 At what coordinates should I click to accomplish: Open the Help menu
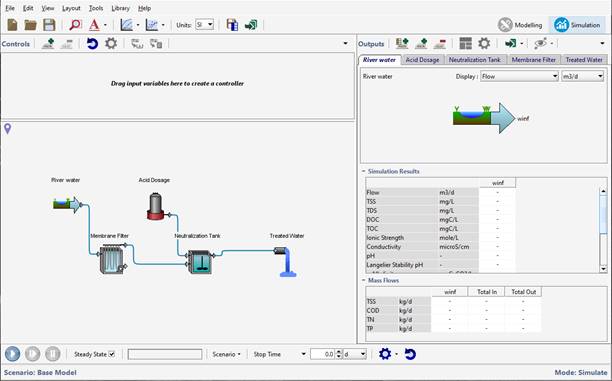tap(144, 8)
